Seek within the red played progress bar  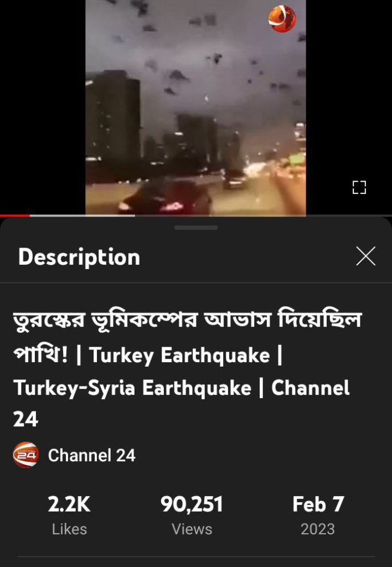15,215
